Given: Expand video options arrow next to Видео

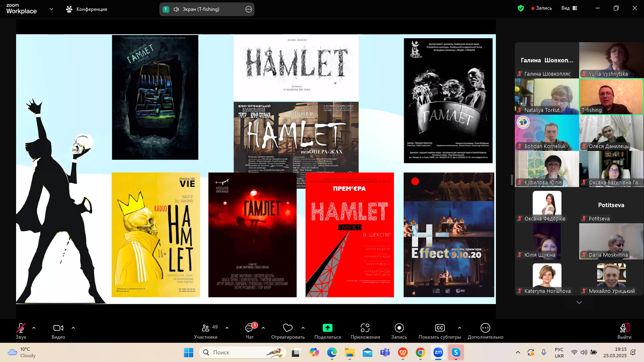Looking at the screenshot, I should tap(73, 328).
